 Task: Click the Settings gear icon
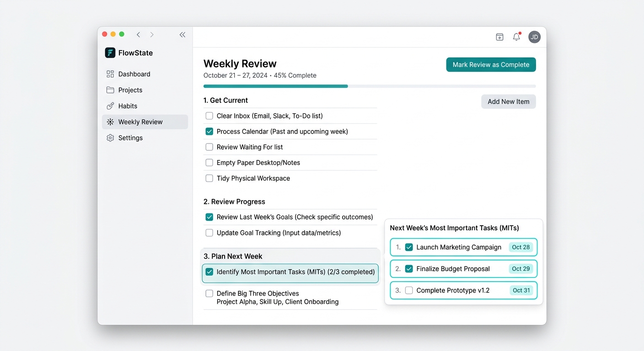click(110, 138)
